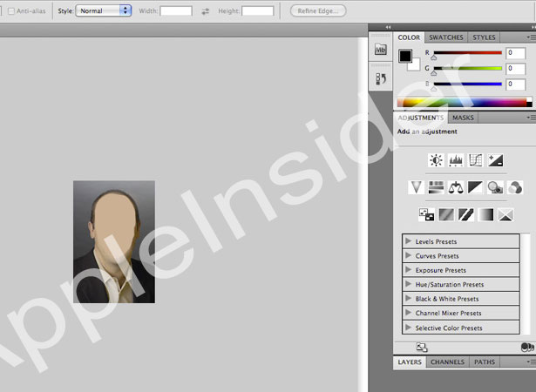This screenshot has width=536, height=392.
Task: Click the Height input field
Action: (258, 11)
